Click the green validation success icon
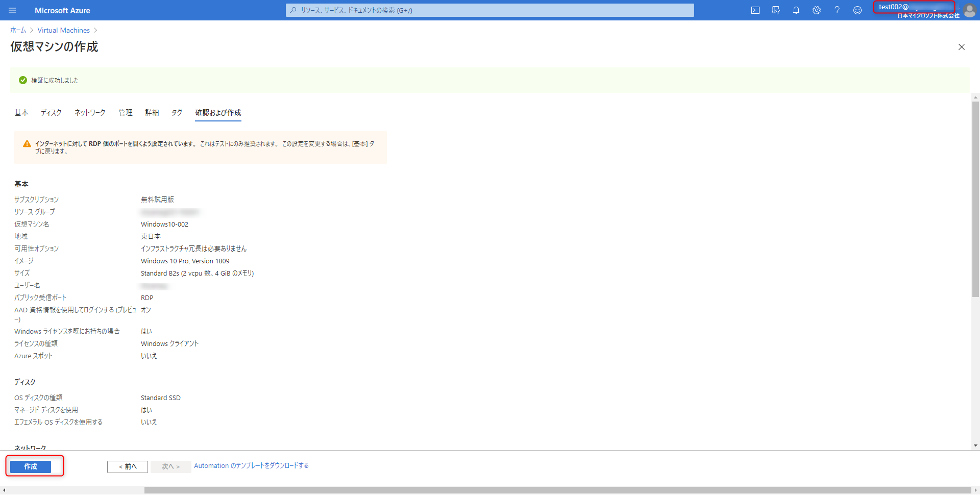 [23, 80]
